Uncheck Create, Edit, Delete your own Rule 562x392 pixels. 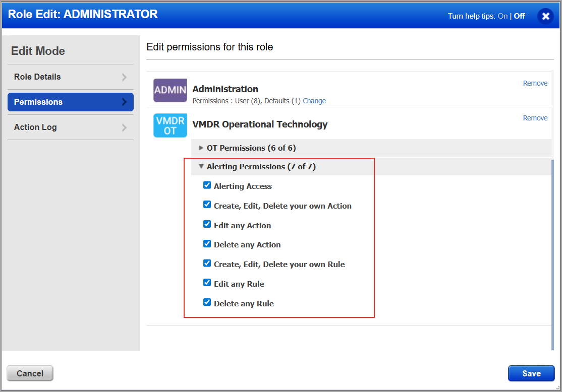tap(207, 264)
